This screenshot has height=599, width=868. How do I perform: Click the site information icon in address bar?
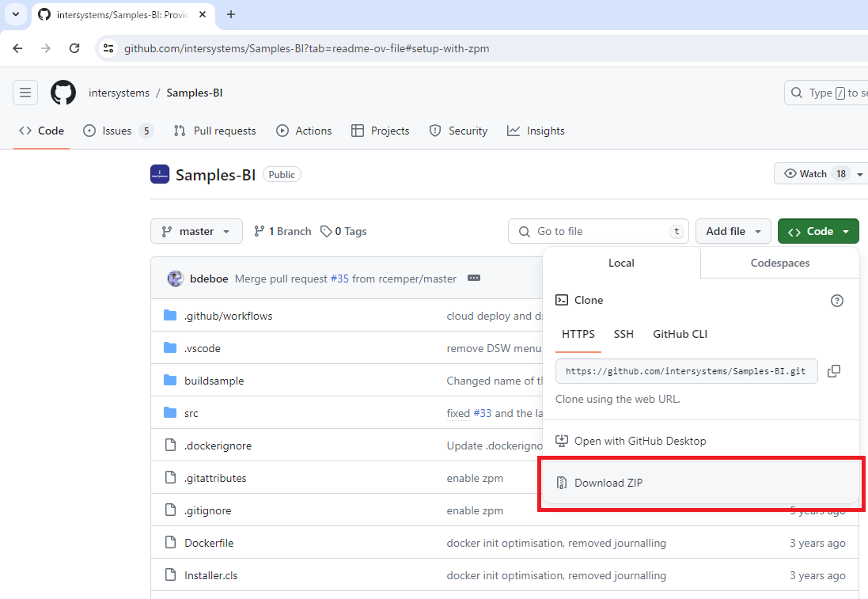(109, 48)
